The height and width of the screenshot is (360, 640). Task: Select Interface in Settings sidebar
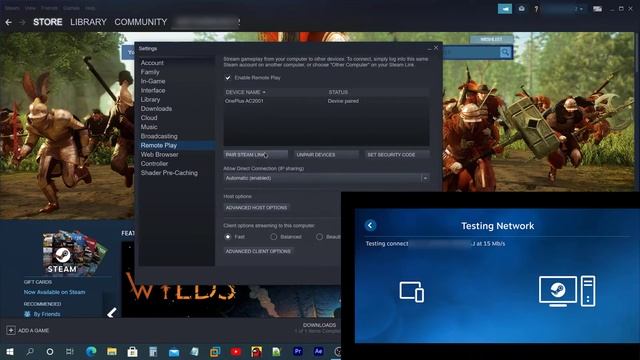click(x=153, y=90)
